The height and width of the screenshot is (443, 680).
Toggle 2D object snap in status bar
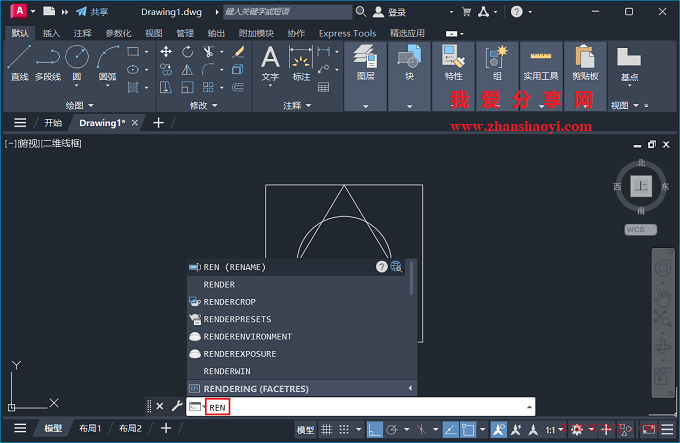tap(468, 430)
